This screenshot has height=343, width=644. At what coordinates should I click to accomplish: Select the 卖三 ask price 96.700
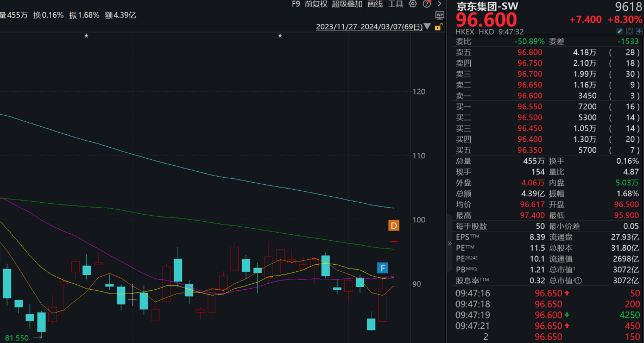(530, 74)
